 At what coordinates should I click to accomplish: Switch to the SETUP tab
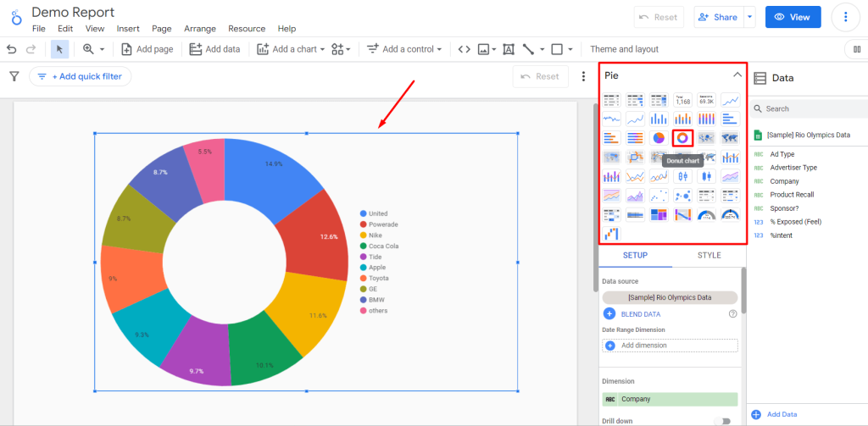pos(636,255)
